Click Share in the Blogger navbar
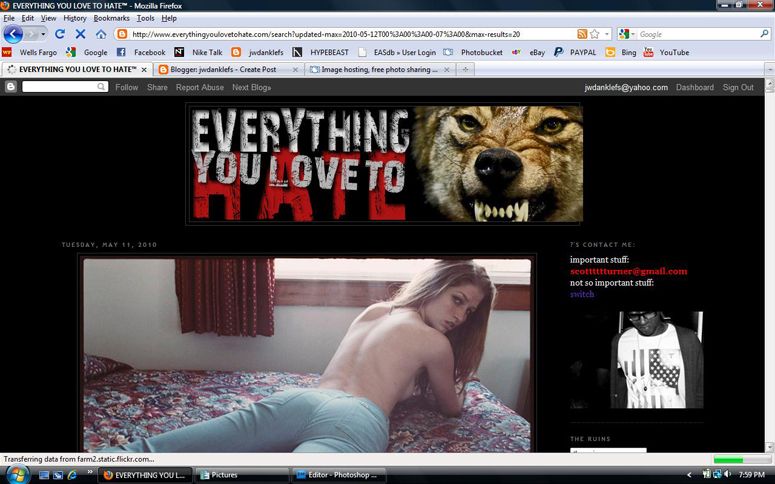Image resolution: width=775 pixels, height=484 pixels. [x=157, y=88]
